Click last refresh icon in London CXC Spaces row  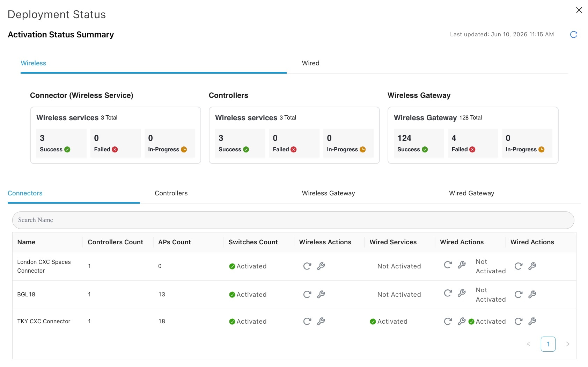519,266
